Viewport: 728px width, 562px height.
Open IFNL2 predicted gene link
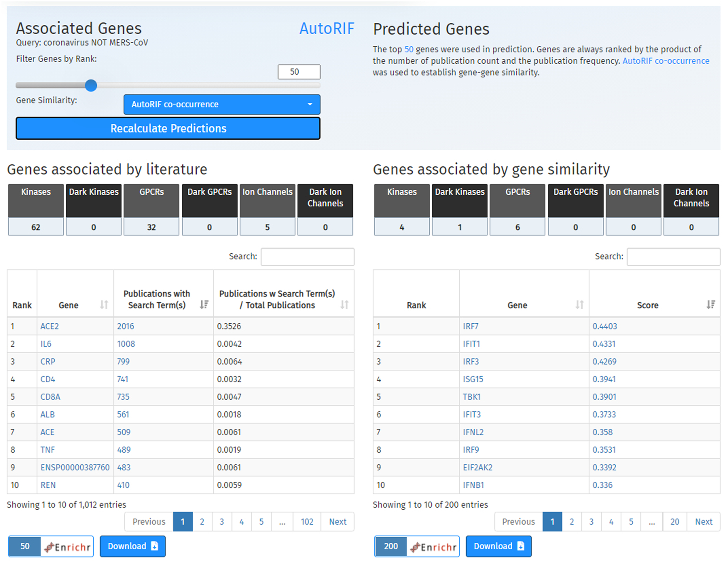click(473, 432)
